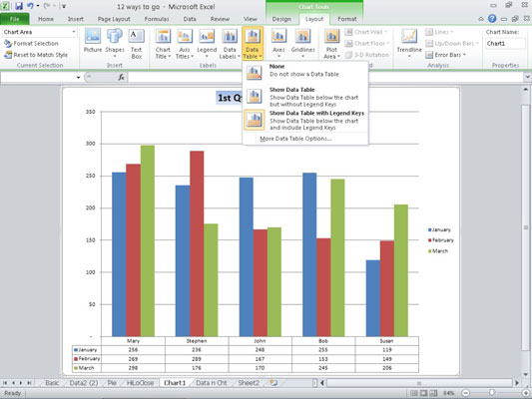Open the Sheet2 sheet tab

coord(249,383)
